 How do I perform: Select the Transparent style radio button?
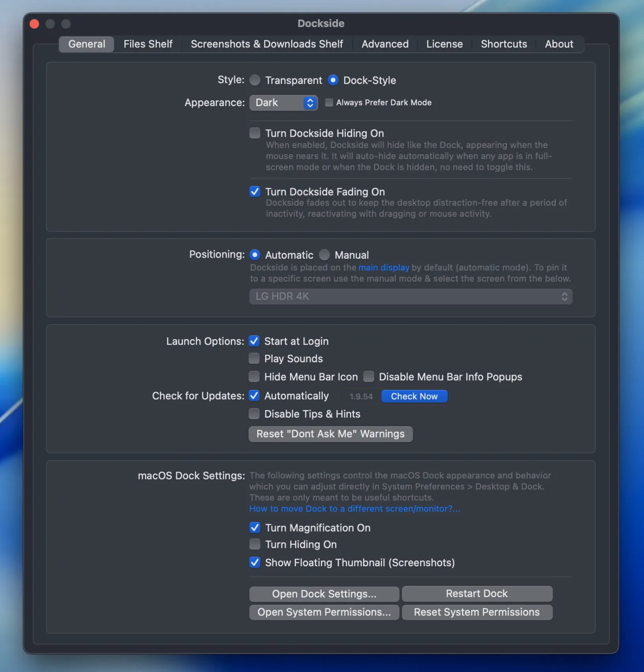click(255, 80)
